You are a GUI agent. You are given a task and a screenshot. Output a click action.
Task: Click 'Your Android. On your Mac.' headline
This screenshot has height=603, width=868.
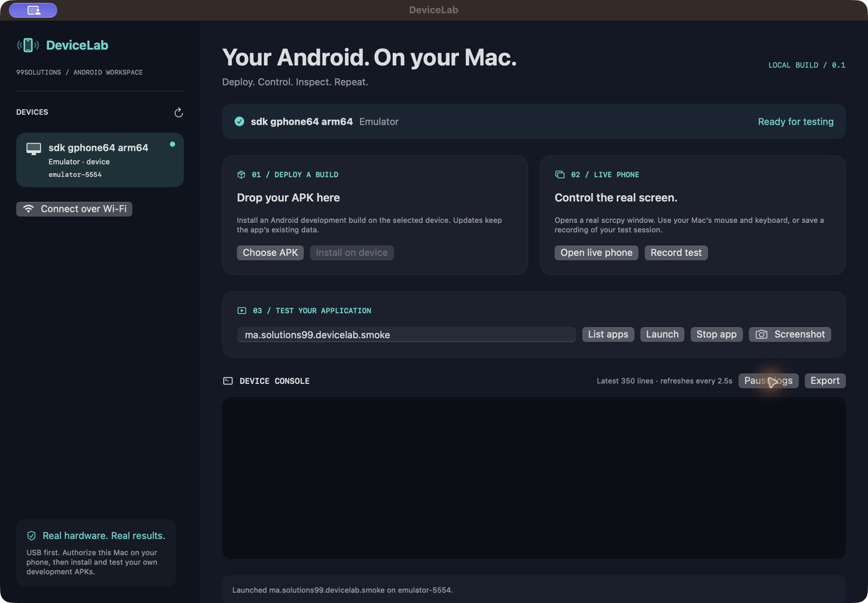coord(369,57)
